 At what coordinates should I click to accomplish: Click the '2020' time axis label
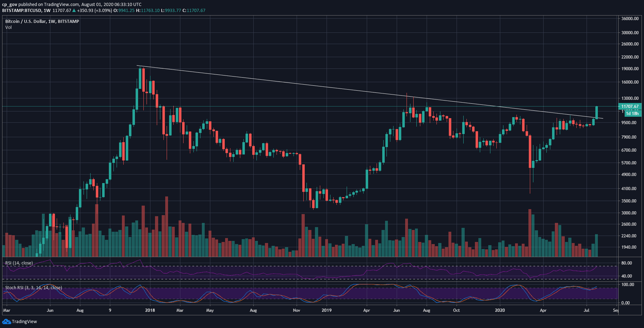pyautogui.click(x=500, y=310)
